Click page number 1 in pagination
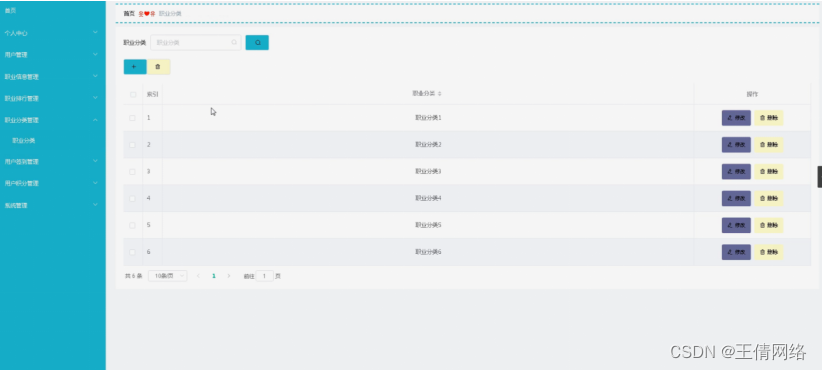822x370 pixels. pyautogui.click(x=214, y=276)
